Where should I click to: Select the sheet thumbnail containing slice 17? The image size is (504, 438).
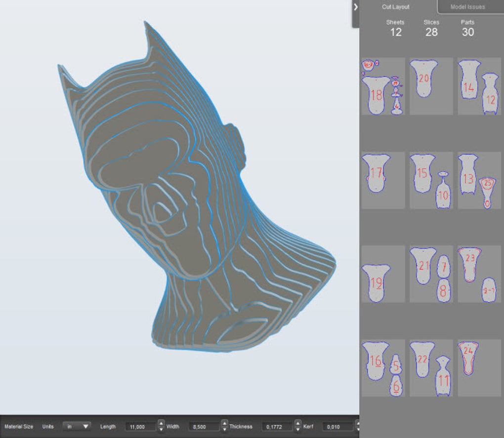point(383,180)
